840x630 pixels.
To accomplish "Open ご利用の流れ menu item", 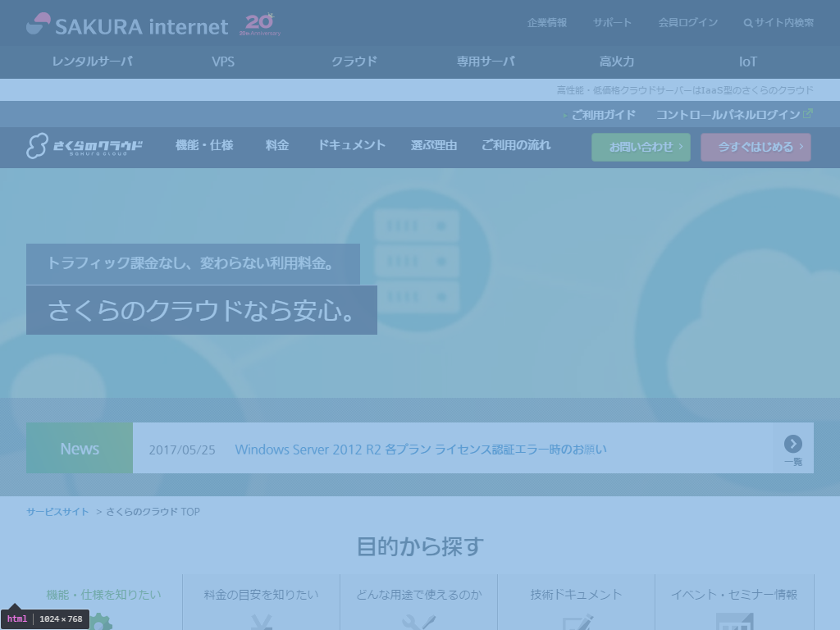I will [516, 145].
